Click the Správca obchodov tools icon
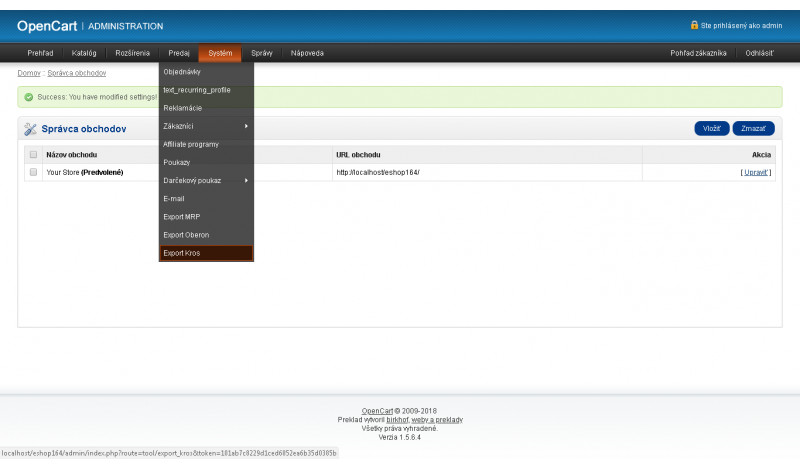This screenshot has width=800, height=470. [x=30, y=129]
